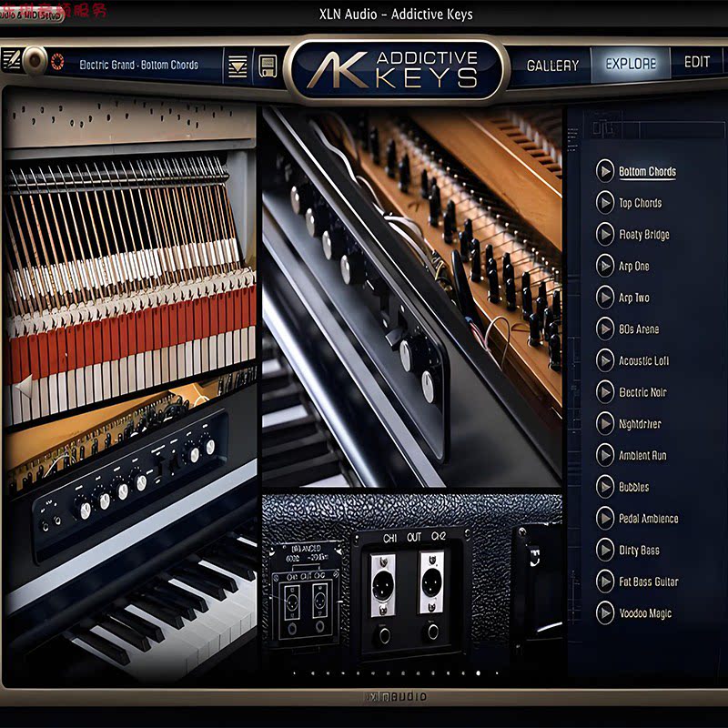728x728 pixels.
Task: Select the Voodoo Magic label
Action: pyautogui.click(x=645, y=613)
